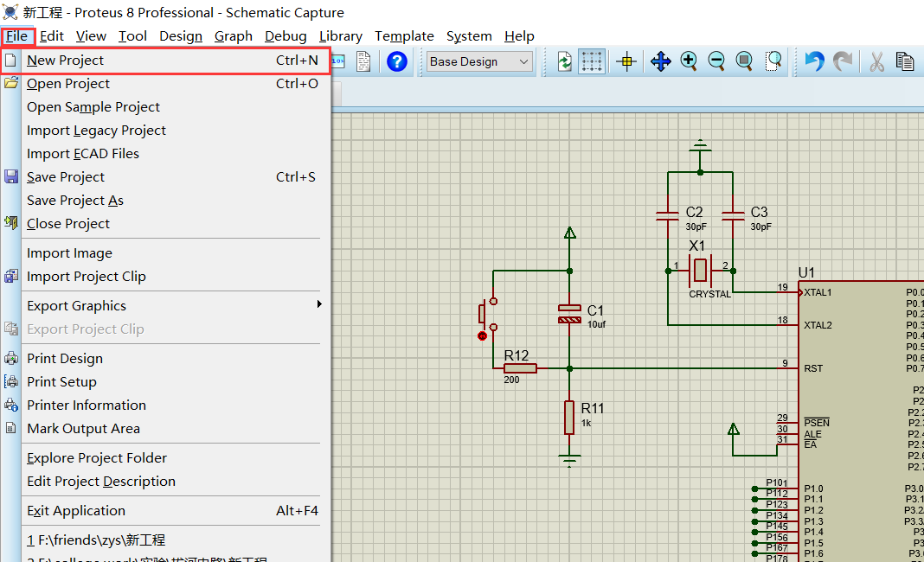924x562 pixels.
Task: Choose Open Project menu entry
Action: (x=165, y=84)
